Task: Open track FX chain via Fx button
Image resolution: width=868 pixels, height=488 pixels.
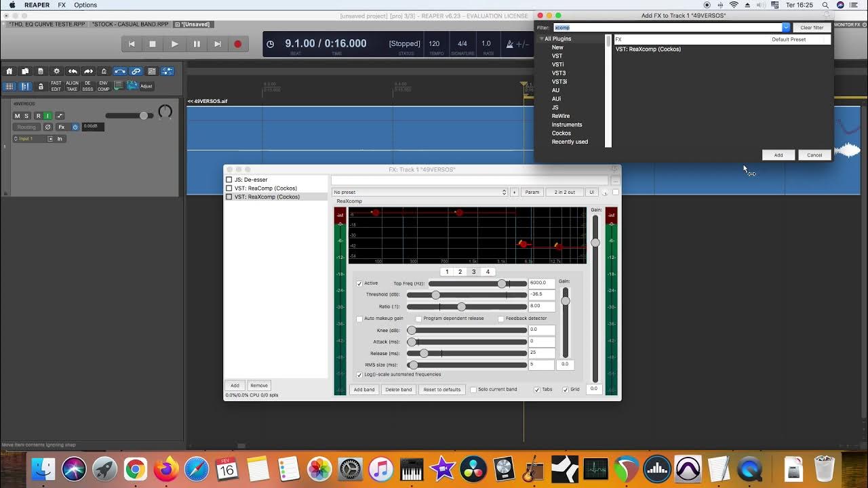Action: pos(62,127)
